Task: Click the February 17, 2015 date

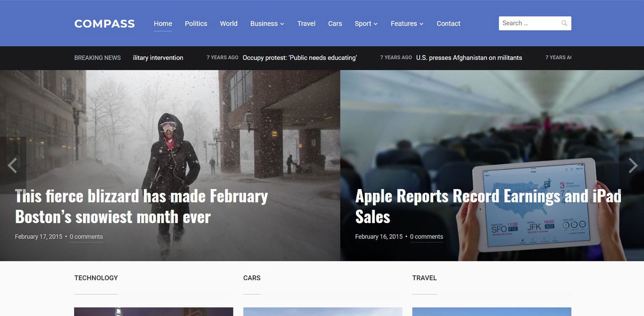Action: [39, 237]
